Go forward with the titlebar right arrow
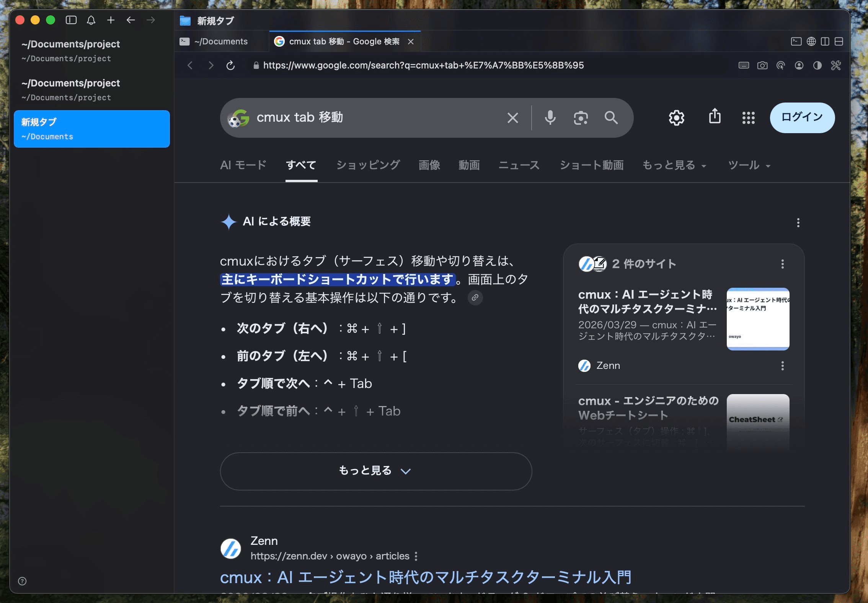 click(151, 20)
